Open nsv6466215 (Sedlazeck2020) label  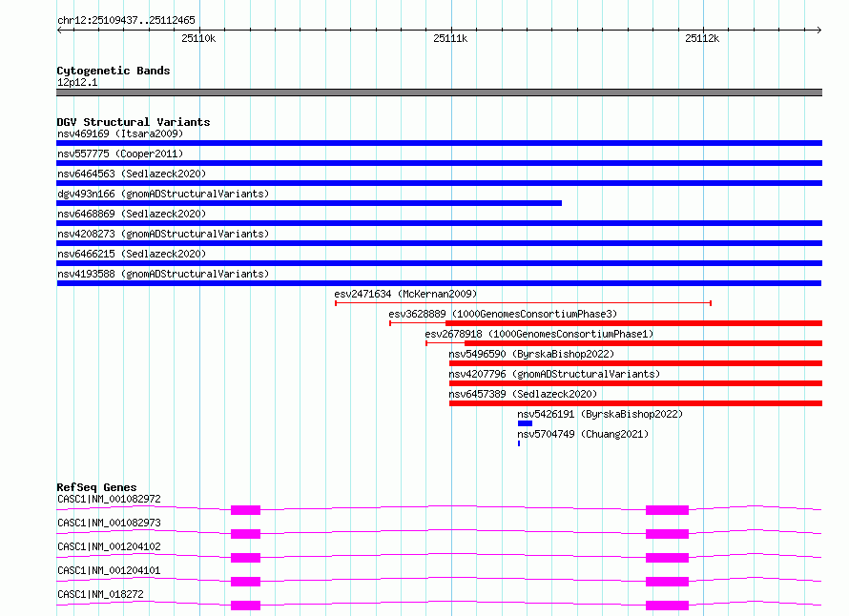[132, 254]
